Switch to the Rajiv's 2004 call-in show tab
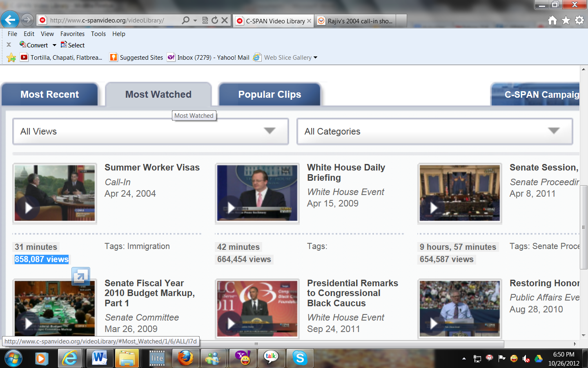Viewport: 588px width, 368px height. point(355,21)
